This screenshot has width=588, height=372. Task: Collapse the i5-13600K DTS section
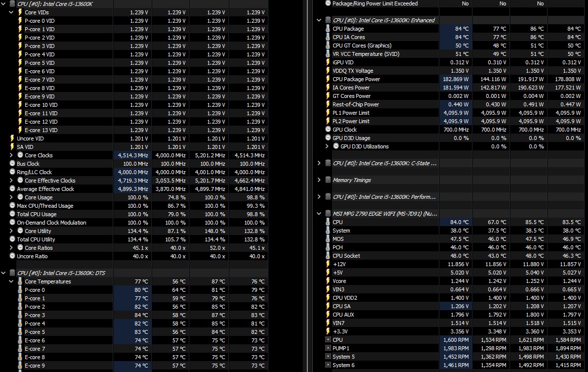click(3, 273)
